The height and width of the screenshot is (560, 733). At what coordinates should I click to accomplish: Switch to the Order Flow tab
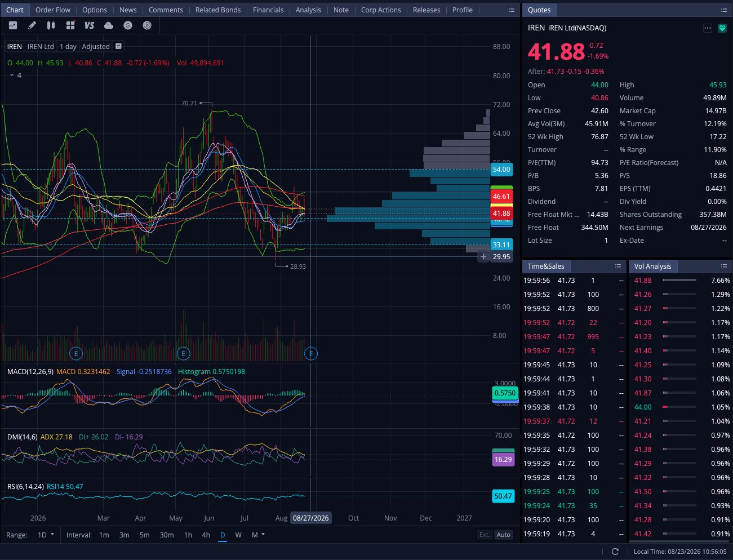pyautogui.click(x=53, y=10)
